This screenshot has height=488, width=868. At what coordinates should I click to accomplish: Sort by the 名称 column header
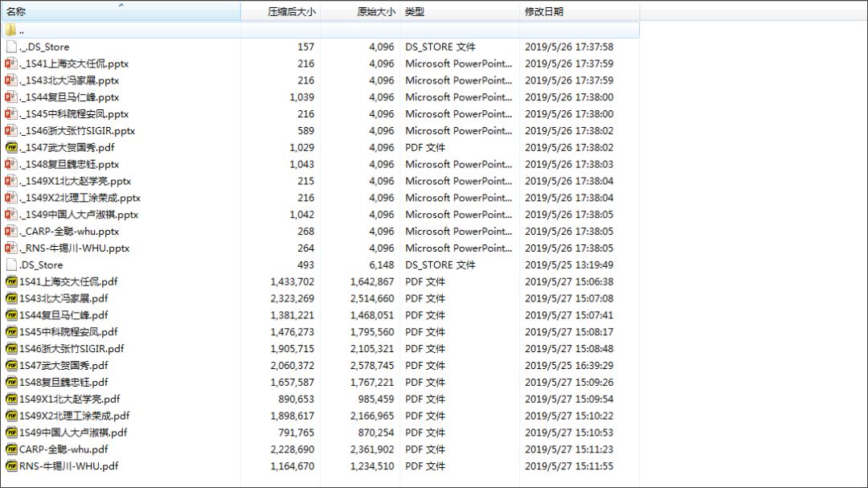click(x=121, y=11)
